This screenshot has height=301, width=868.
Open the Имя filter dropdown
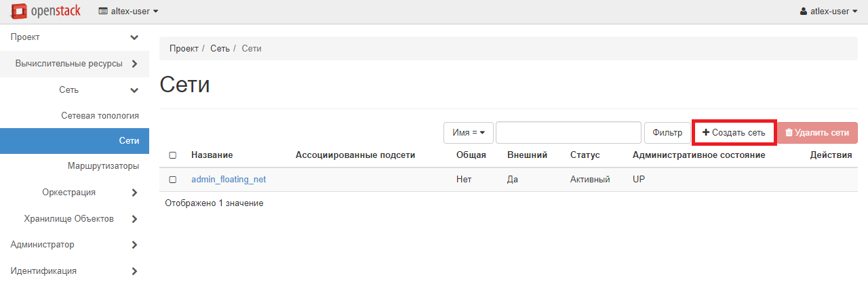[468, 133]
